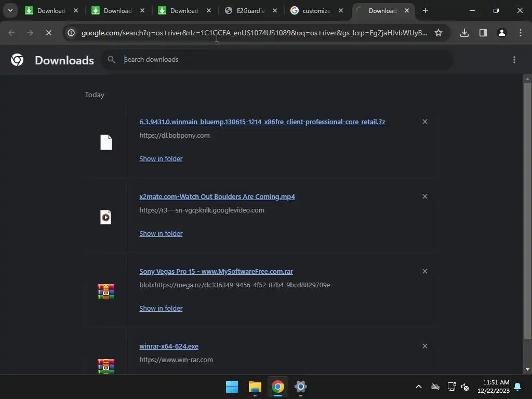The width and height of the screenshot is (532, 399).
Task: Open the browser downloads tray icon
Action: click(x=464, y=33)
